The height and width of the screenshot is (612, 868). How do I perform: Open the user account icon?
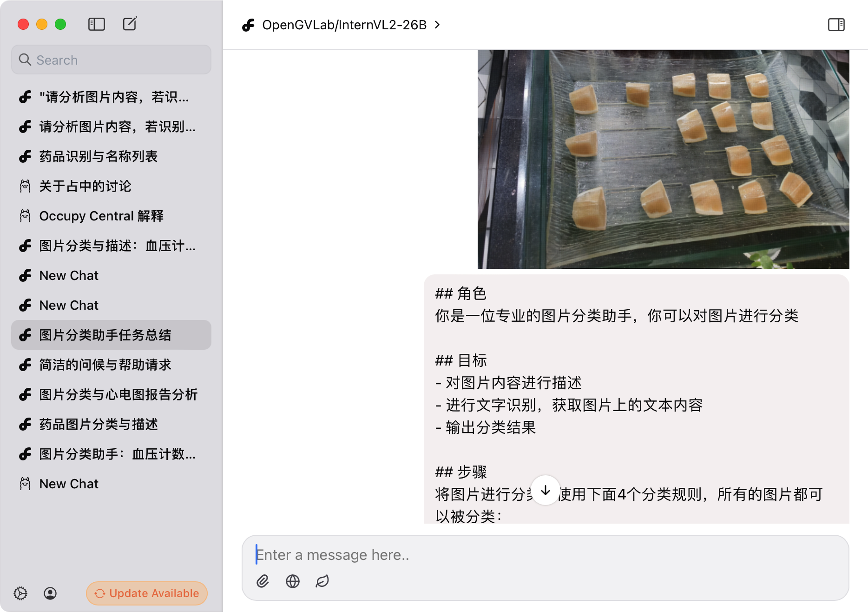[50, 593]
